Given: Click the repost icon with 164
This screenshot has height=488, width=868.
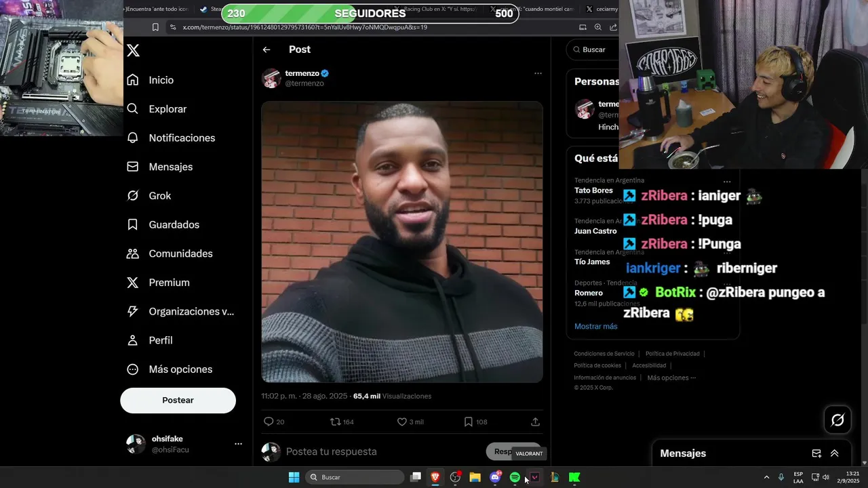Looking at the screenshot, I should (x=335, y=422).
